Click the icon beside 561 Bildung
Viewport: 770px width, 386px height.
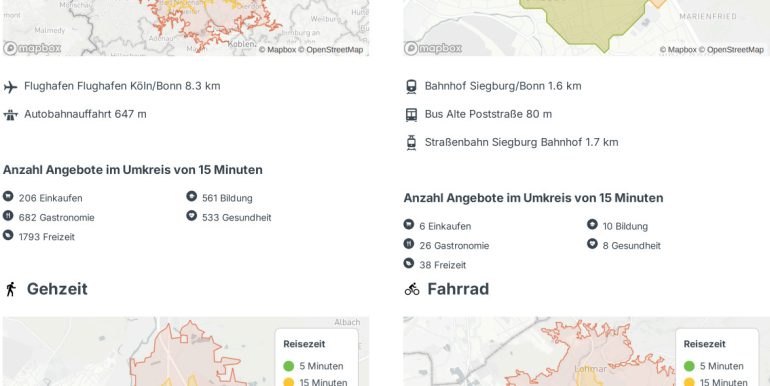click(x=192, y=196)
